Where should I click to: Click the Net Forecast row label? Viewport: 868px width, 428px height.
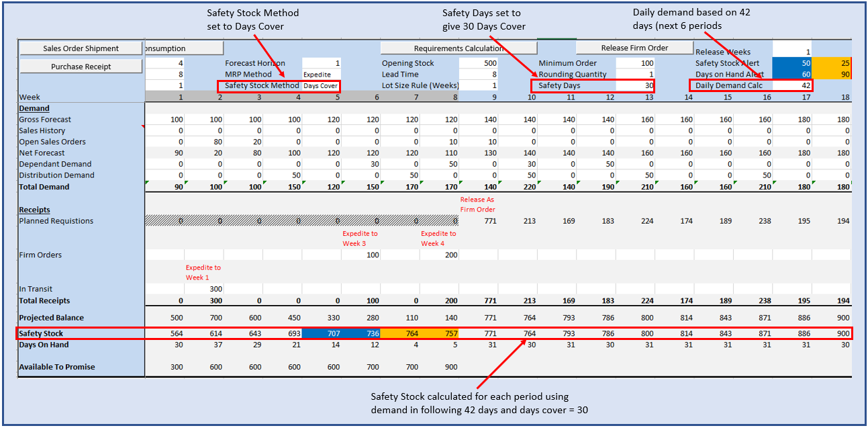pyautogui.click(x=42, y=153)
